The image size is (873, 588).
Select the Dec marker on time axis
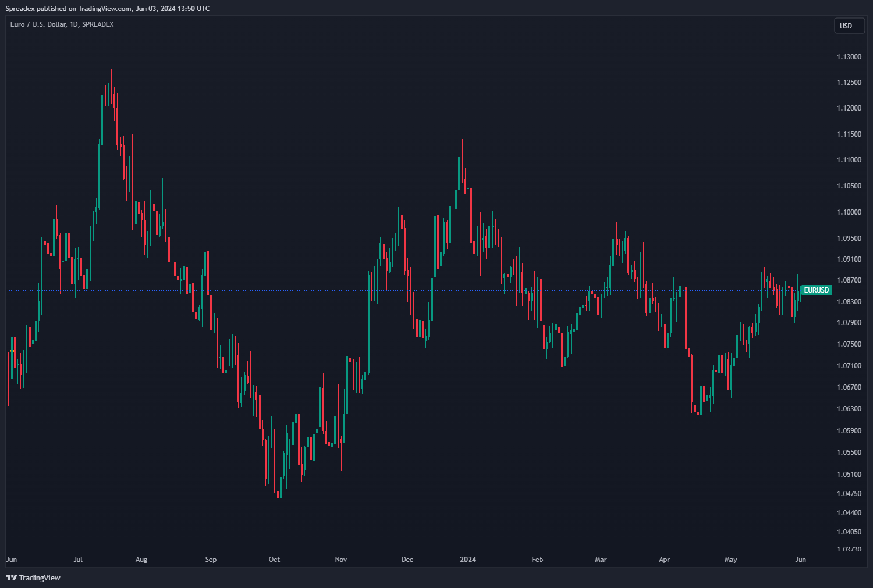click(x=407, y=560)
